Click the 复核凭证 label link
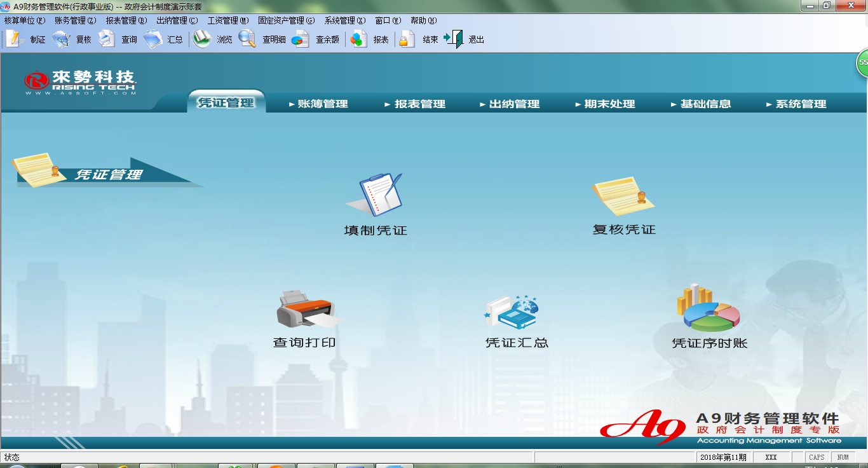Screen dimensions: 868x468 click(624, 230)
